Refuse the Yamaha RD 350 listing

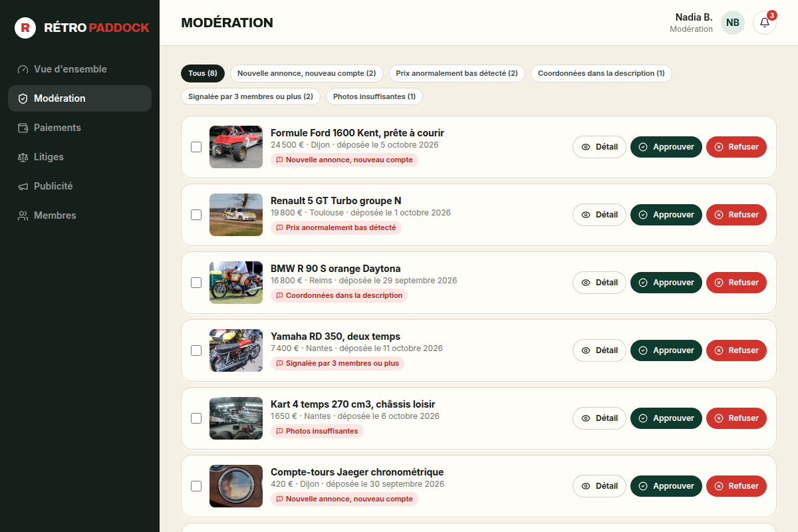(x=736, y=350)
